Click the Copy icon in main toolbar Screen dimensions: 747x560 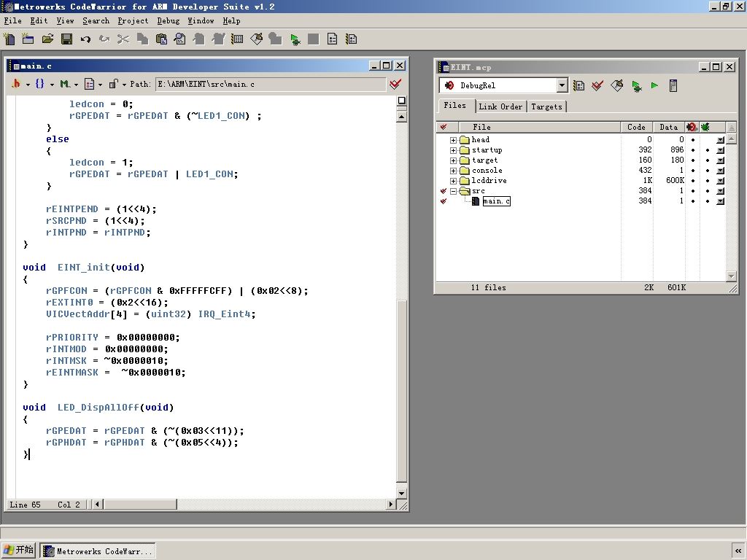pos(142,39)
